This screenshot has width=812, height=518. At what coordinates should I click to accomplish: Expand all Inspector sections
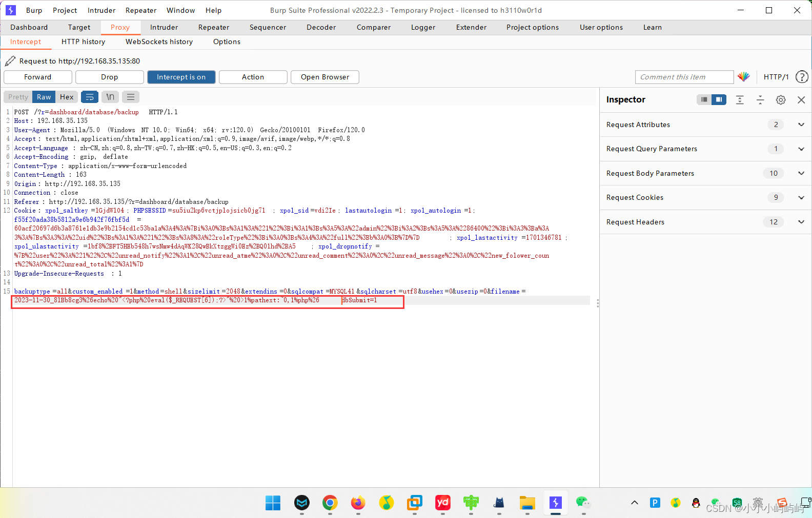(x=740, y=100)
